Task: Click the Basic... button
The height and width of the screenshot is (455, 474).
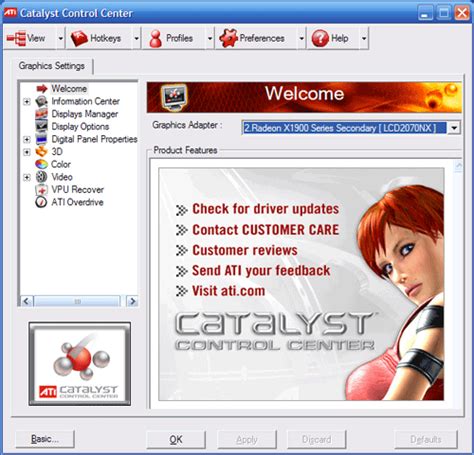Action: point(45,439)
